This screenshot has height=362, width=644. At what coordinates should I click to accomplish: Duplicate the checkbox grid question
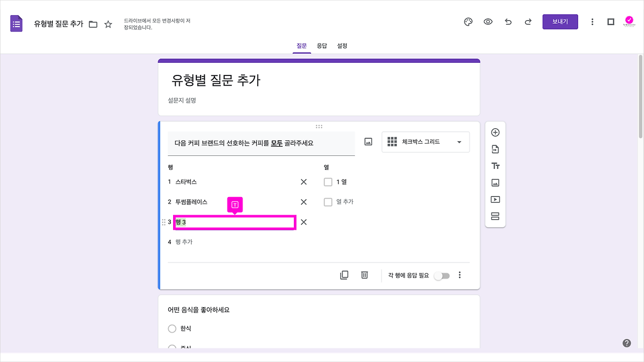[344, 275]
